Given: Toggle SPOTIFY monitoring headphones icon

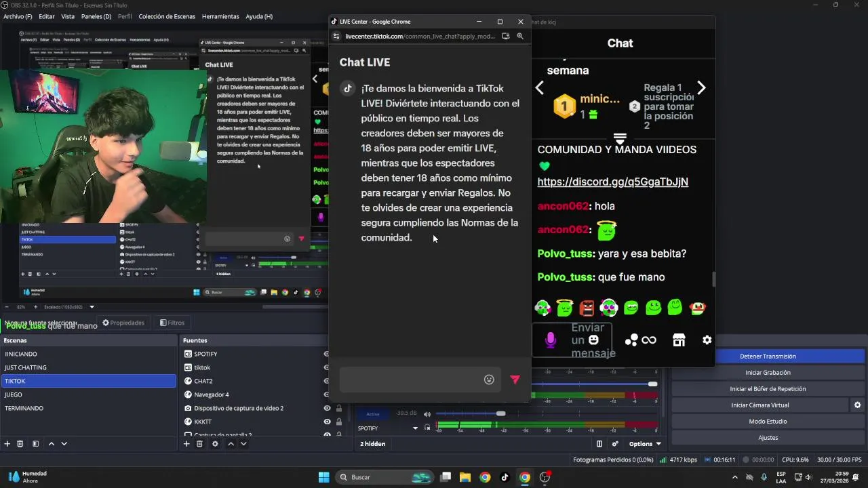Looking at the screenshot, I should [427, 428].
